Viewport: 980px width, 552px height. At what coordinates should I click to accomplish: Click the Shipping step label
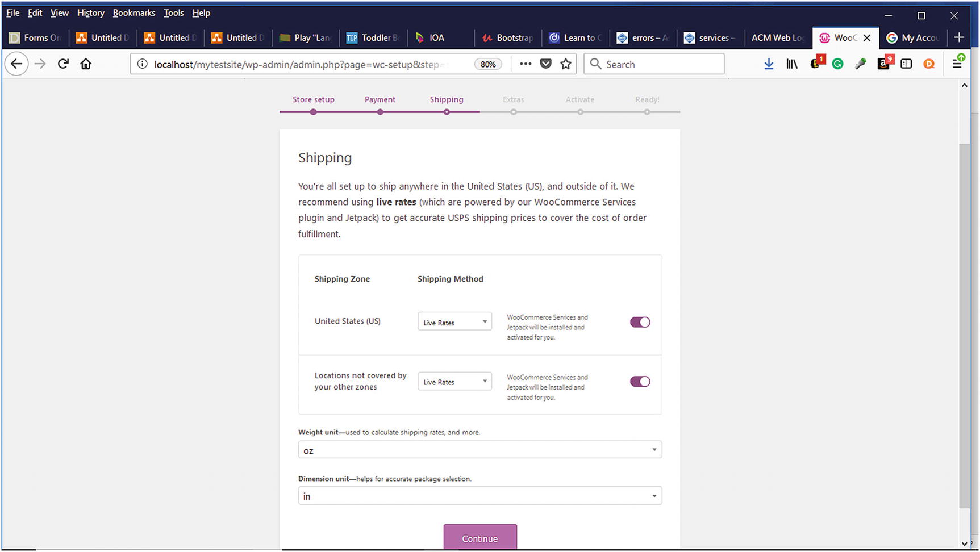point(447,99)
